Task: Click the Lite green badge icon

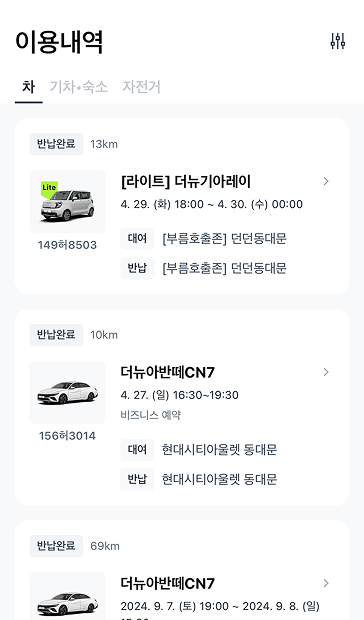Action: [49, 188]
